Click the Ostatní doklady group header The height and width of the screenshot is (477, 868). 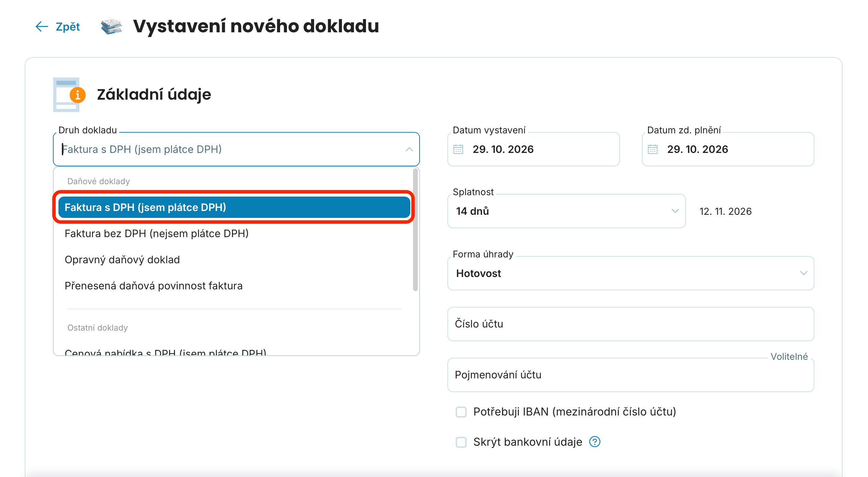98,328
